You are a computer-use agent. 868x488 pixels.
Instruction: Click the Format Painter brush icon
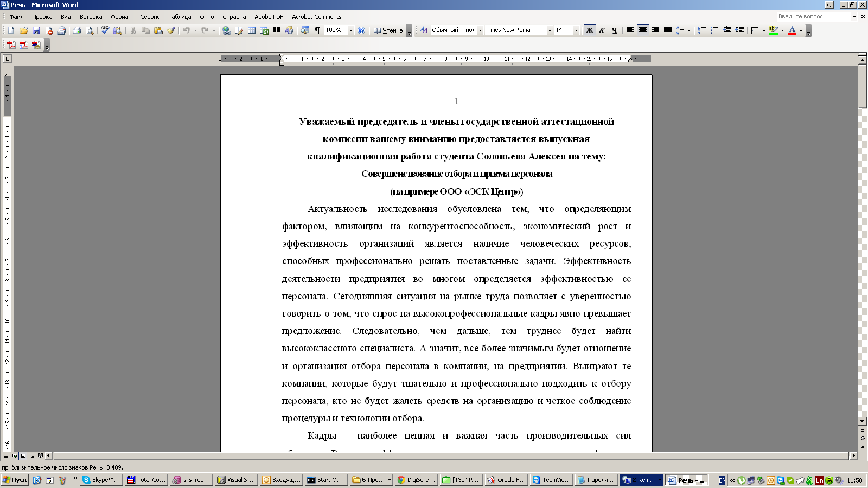(171, 30)
